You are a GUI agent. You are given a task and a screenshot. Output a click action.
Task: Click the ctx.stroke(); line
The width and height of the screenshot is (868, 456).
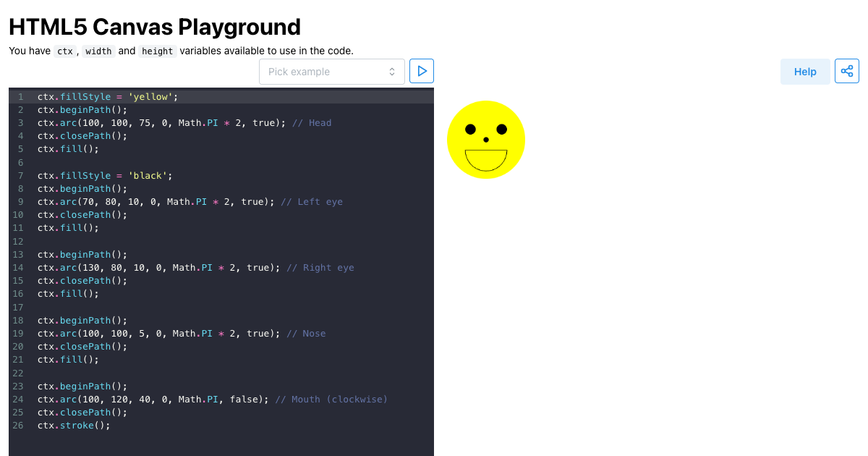[74, 426]
